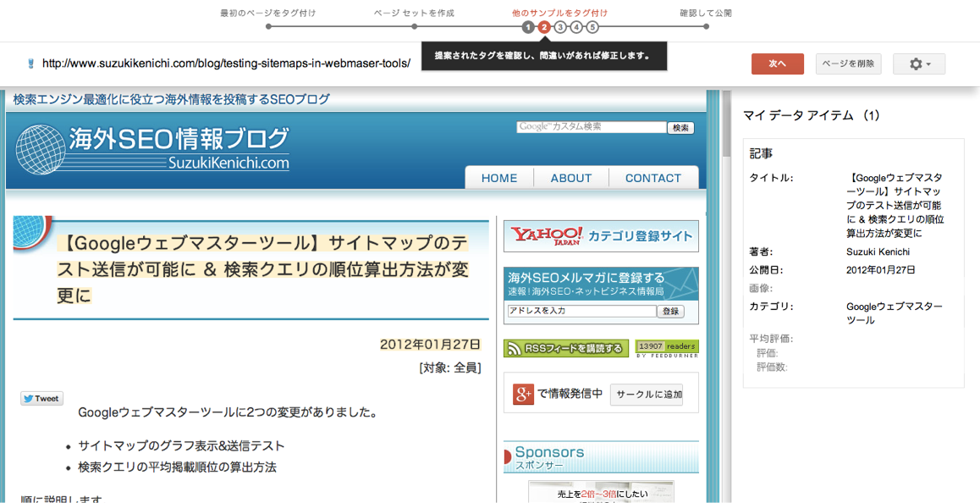This screenshot has width=980, height=503.
Task: Jump to step 3 sample page
Action: tap(560, 27)
